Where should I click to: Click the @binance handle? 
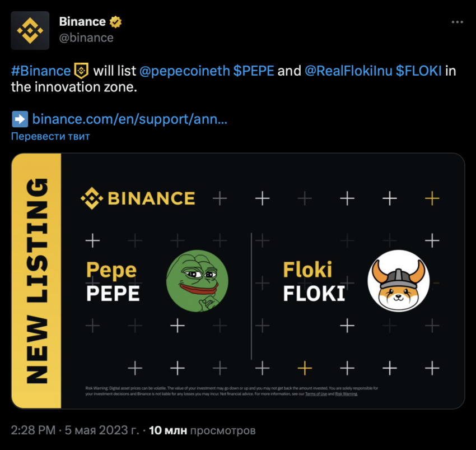click(86, 38)
